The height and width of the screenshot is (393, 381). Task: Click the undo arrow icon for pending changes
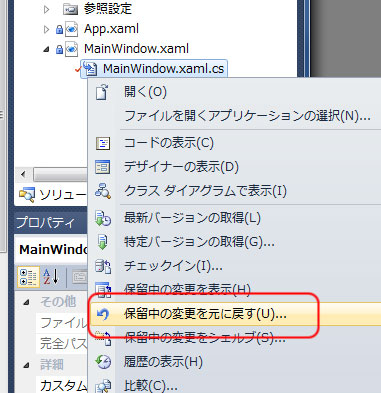point(102,314)
